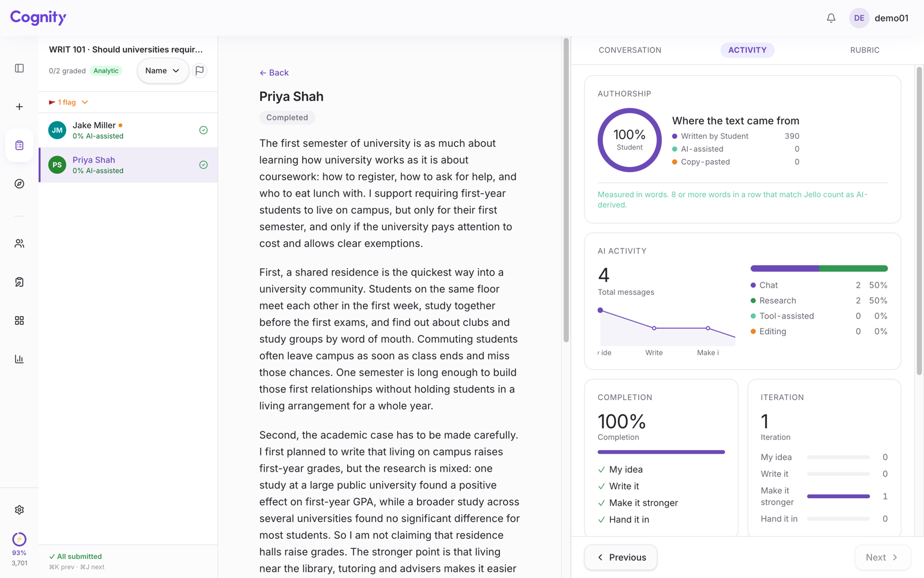Click the Priya Shah essay heading
Screen dimensions: 924x578
coord(291,97)
